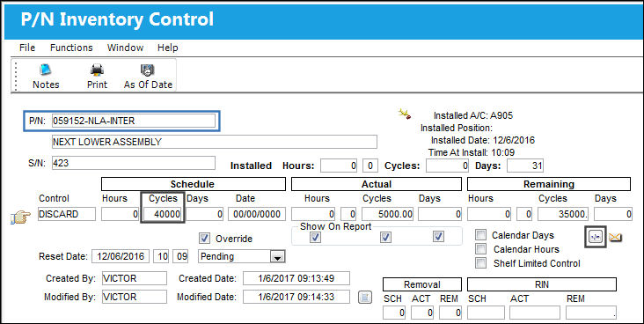Click the RIN section header
The height and width of the screenshot is (324, 644).
click(x=542, y=284)
